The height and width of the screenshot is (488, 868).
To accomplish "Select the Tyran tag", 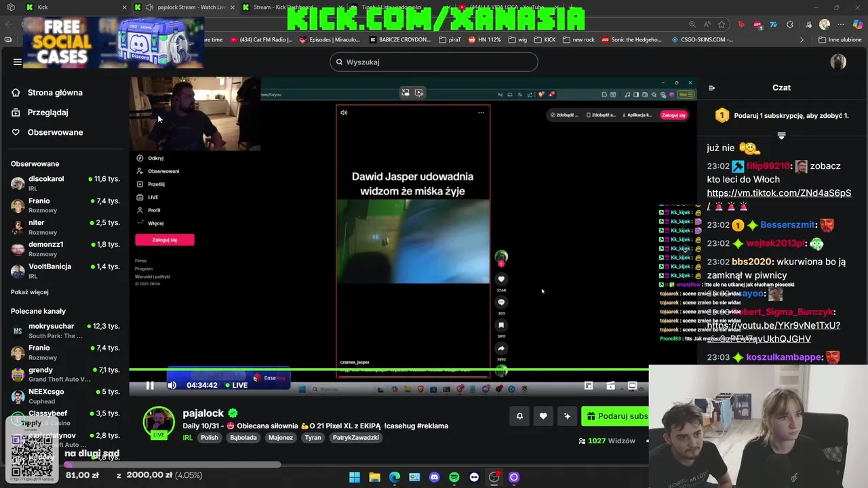I will [x=313, y=438].
